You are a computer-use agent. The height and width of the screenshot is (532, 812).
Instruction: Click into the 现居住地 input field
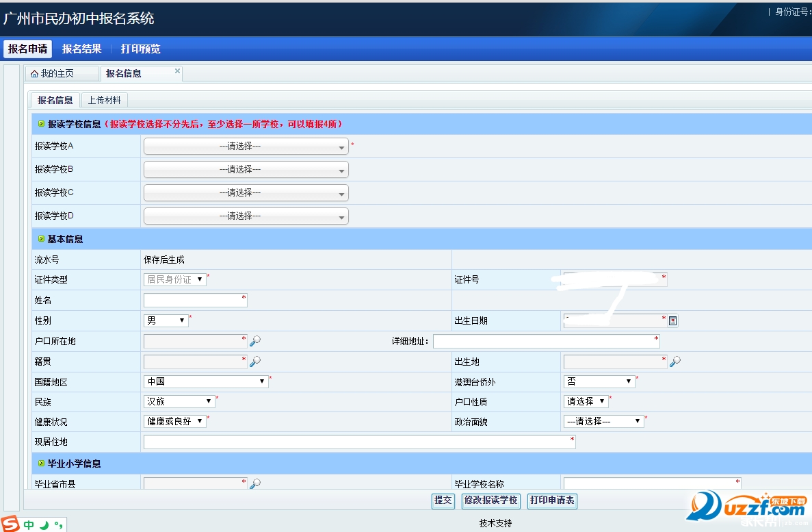[359, 442]
